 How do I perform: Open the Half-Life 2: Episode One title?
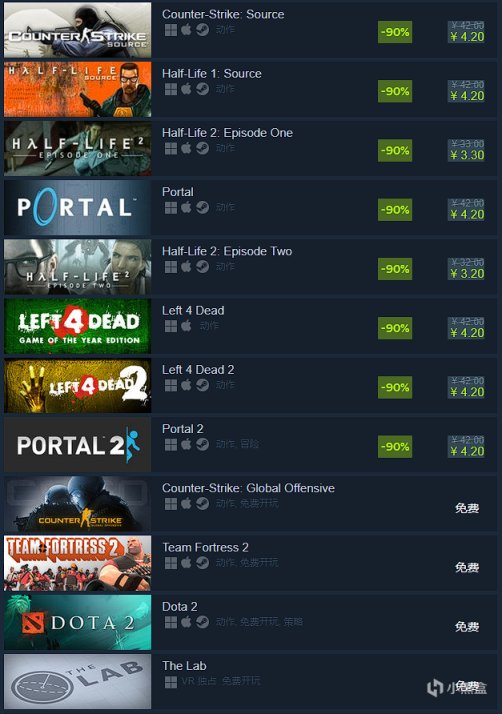227,133
